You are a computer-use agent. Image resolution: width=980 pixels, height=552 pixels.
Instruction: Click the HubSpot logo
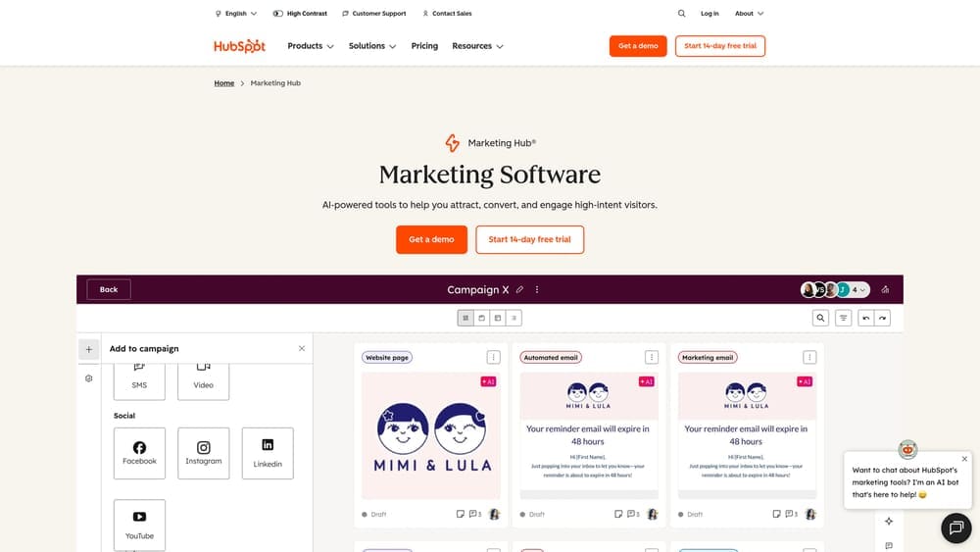239,46
